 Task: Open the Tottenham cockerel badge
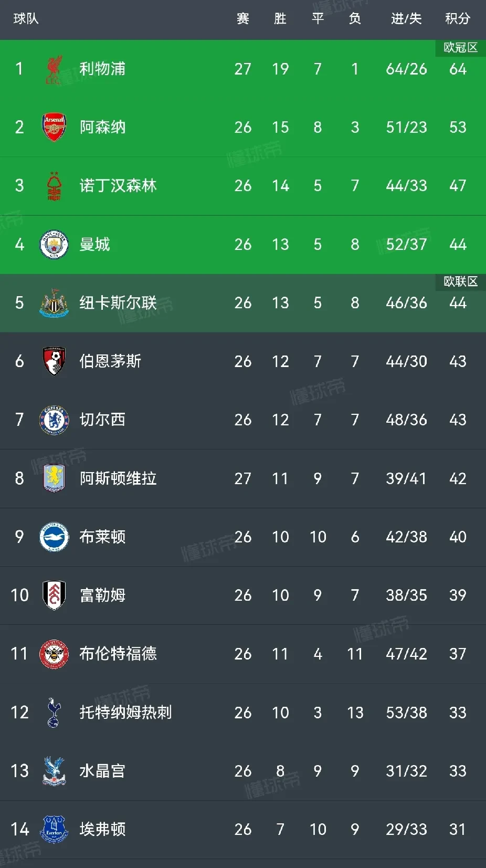click(53, 712)
